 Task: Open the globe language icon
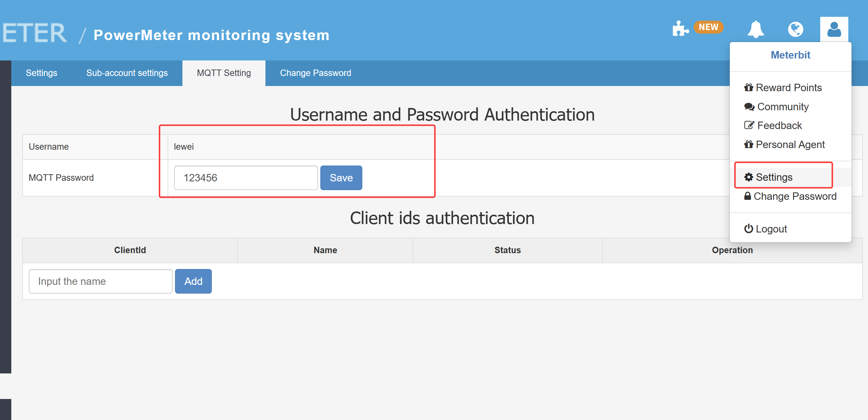coord(795,29)
